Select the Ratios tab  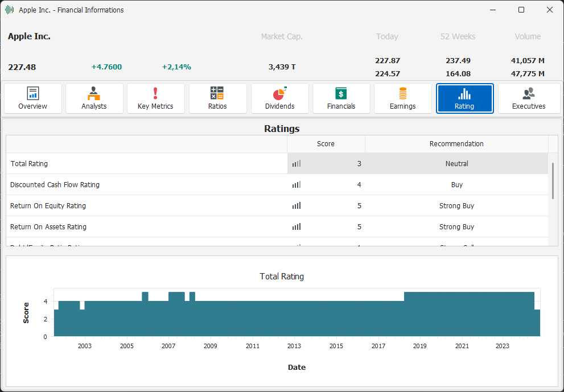[x=217, y=98]
